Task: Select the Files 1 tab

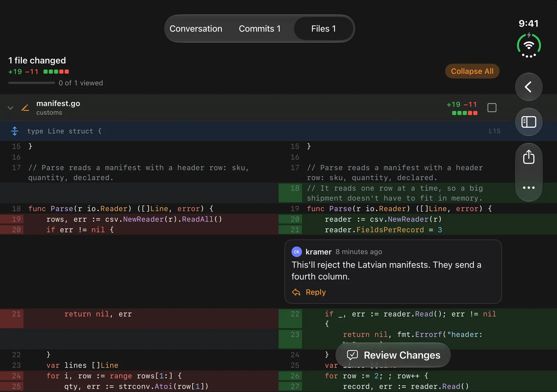Action: [x=323, y=29]
